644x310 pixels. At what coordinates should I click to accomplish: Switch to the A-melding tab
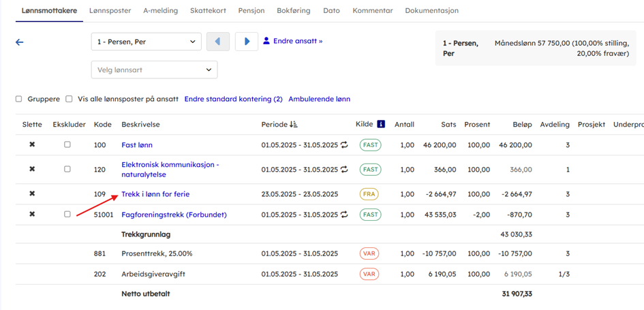click(x=160, y=11)
